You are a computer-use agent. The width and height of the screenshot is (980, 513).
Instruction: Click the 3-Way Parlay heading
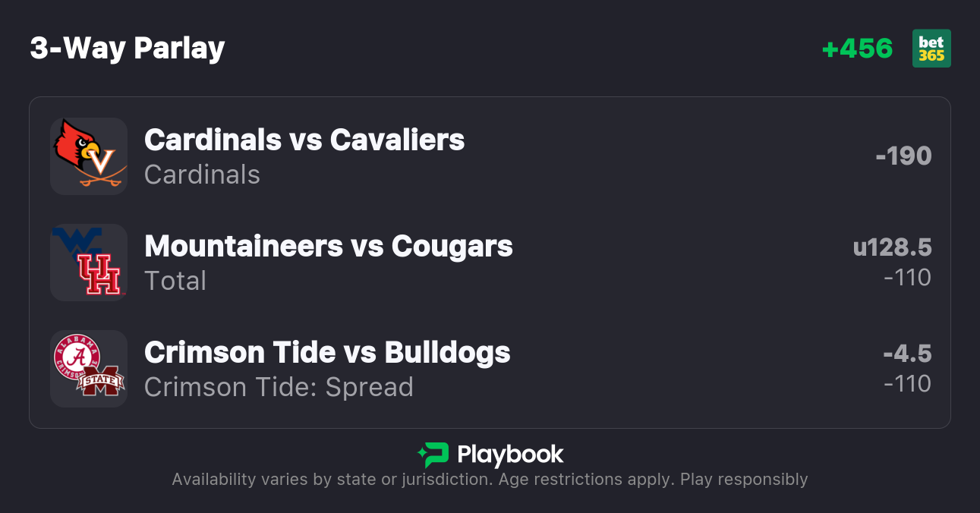pos(128,49)
